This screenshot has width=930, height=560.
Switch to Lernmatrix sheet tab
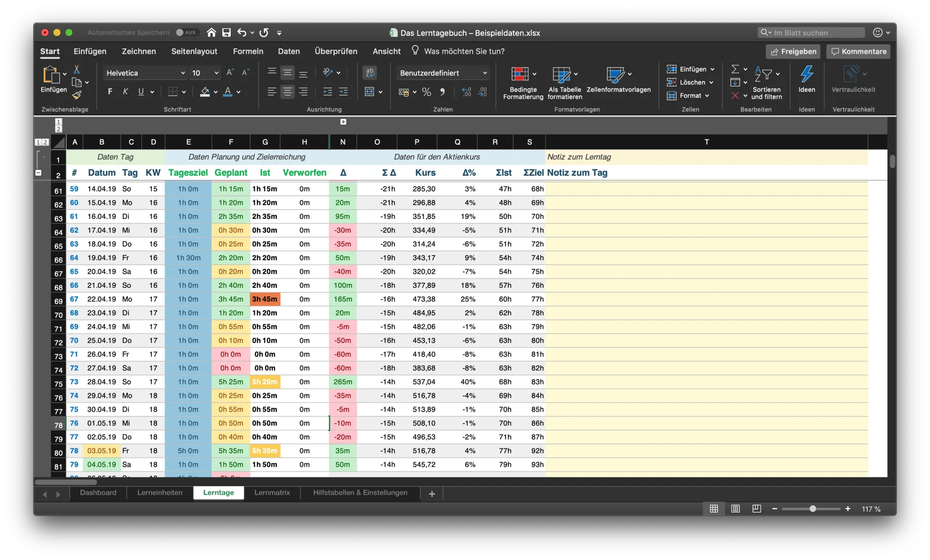pos(272,493)
